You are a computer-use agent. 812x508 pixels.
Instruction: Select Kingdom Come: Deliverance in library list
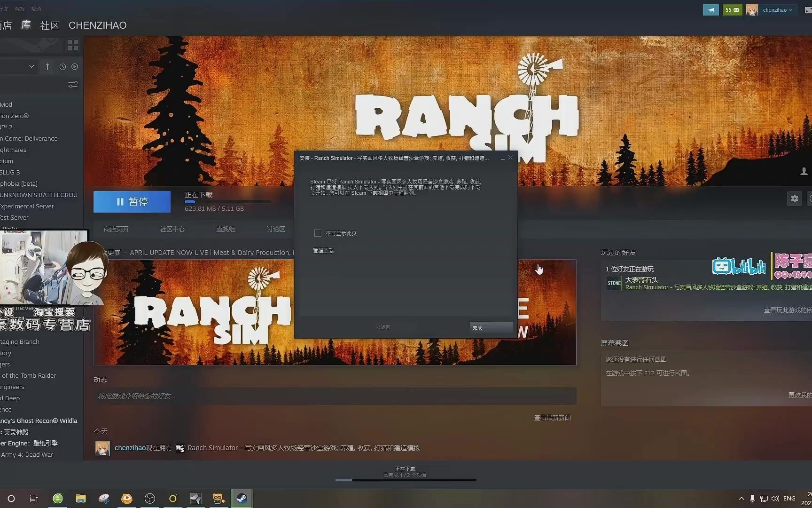[29, 139]
